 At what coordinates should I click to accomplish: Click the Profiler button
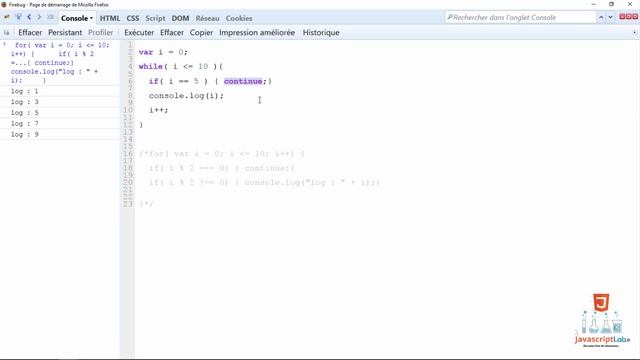point(100,33)
